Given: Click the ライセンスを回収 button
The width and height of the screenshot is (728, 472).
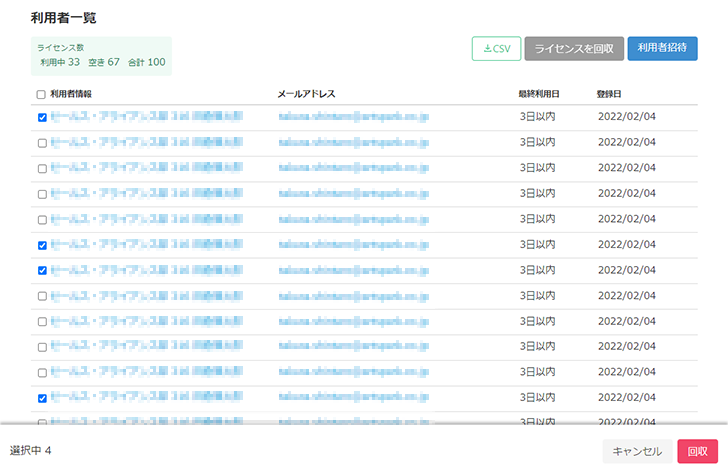Looking at the screenshot, I should click(574, 49).
